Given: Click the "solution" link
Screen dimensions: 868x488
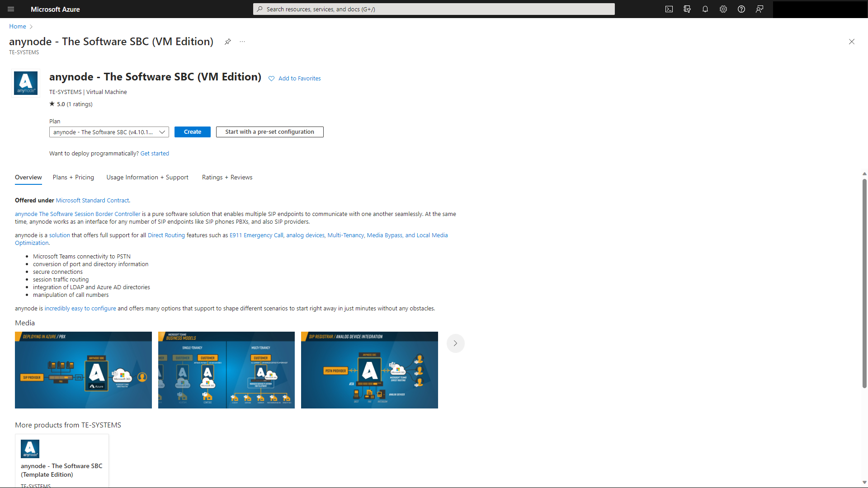Looking at the screenshot, I should [60, 235].
